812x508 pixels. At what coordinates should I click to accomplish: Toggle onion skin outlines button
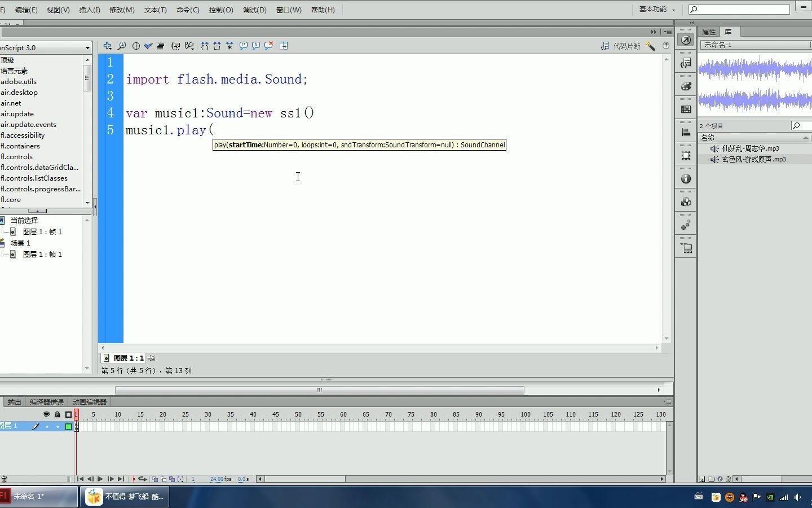pyautogui.click(x=164, y=479)
